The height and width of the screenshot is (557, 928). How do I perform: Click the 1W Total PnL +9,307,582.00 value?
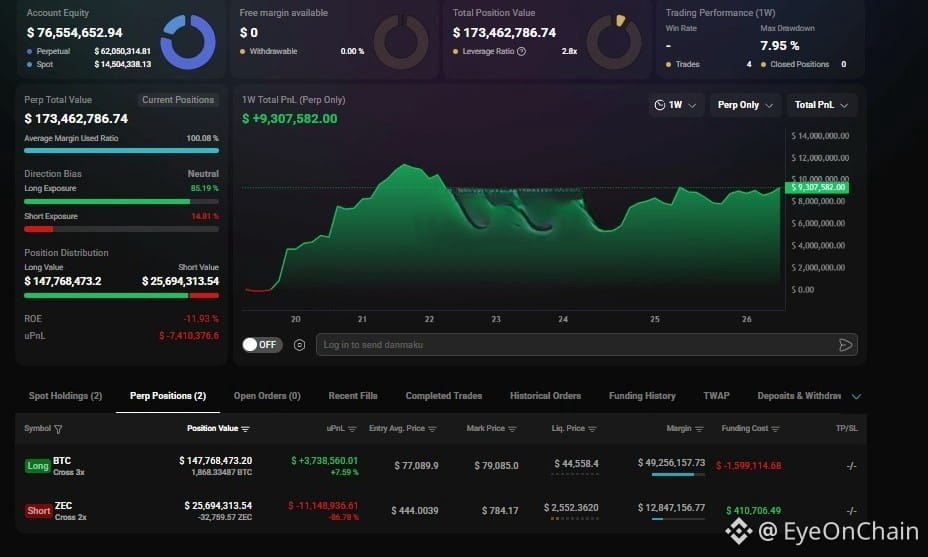289,119
